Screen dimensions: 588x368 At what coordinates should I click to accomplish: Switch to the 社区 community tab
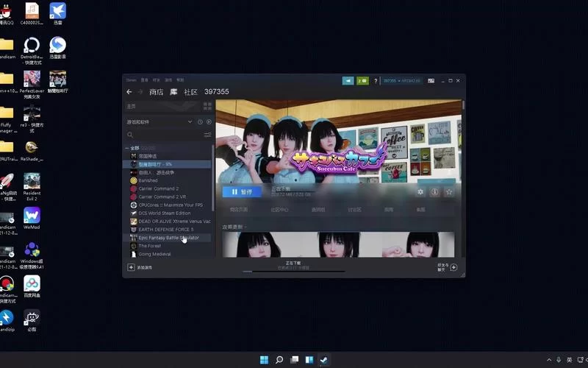(190, 92)
